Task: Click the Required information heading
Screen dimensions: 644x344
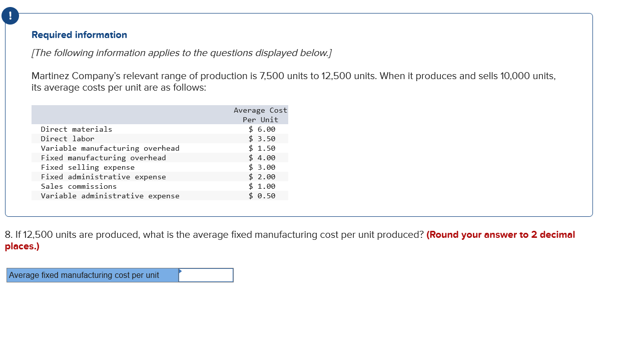Action: (79, 35)
